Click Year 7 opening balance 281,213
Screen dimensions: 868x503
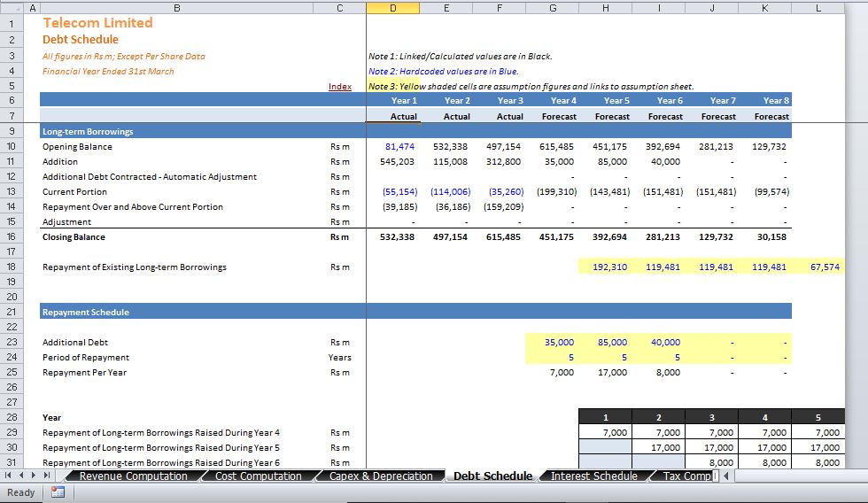(x=712, y=147)
